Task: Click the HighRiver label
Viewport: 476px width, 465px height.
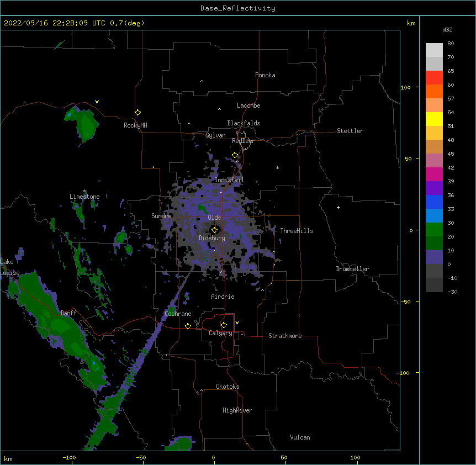Action: pos(237,410)
